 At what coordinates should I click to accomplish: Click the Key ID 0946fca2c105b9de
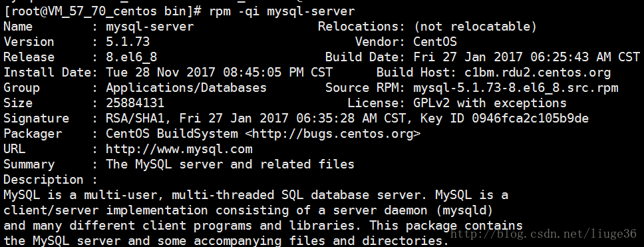point(530,119)
